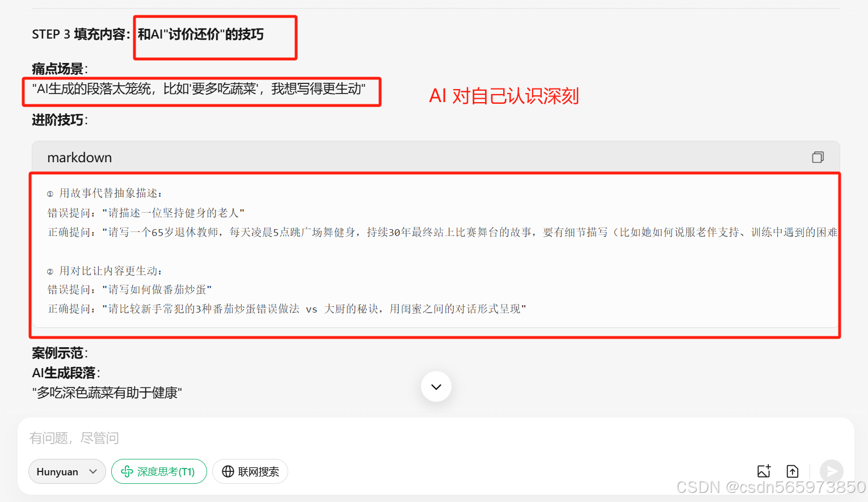The image size is (868, 502).
Task: Toggle 联网搜索 web search option
Action: [250, 471]
